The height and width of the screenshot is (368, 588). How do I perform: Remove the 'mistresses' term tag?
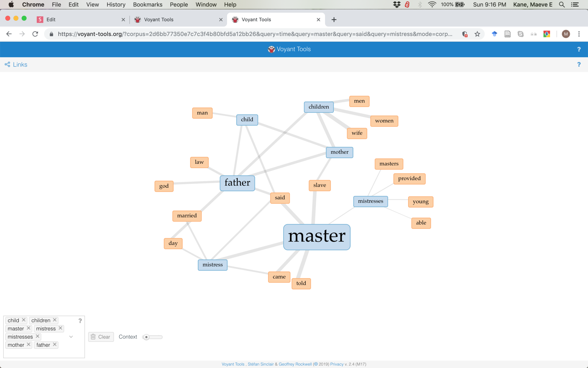pos(38,336)
